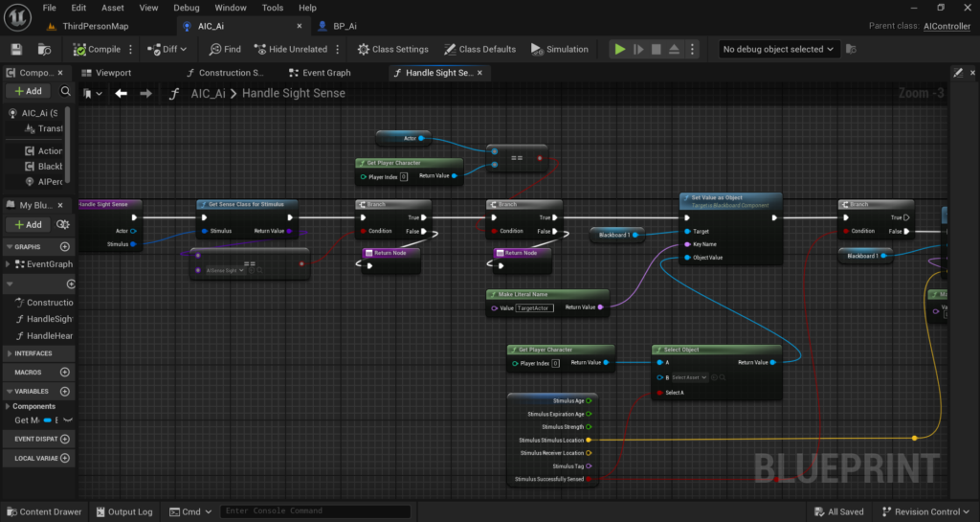This screenshot has width=980, height=522.
Task: Click the navigate back arrow
Action: pyautogui.click(x=122, y=93)
